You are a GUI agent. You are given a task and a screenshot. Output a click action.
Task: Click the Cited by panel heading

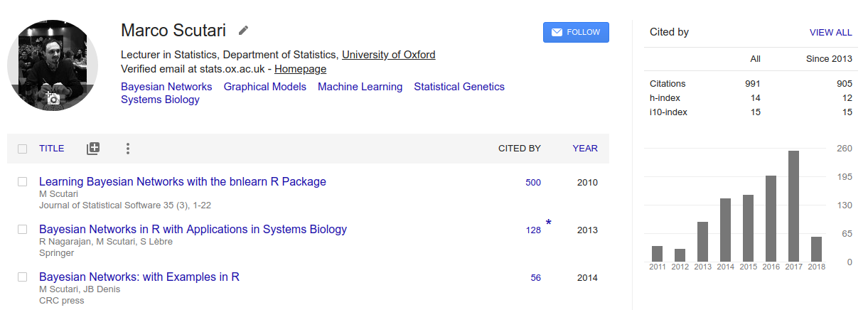coord(669,32)
